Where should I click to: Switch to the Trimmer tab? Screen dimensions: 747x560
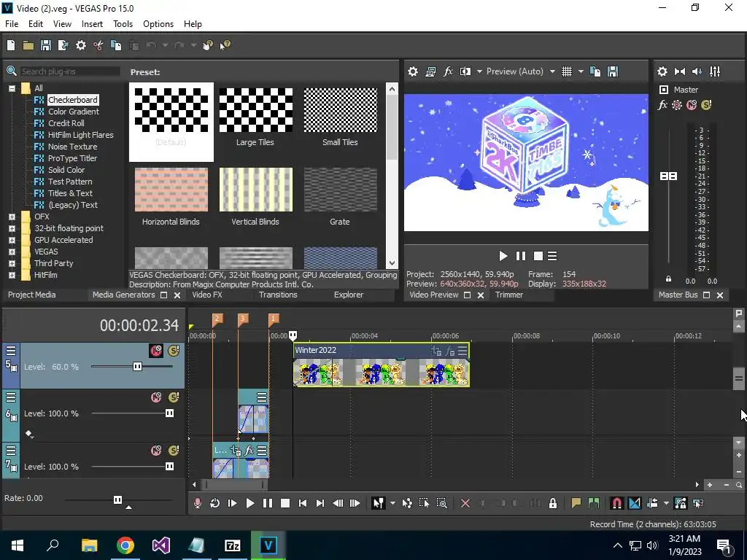(508, 295)
